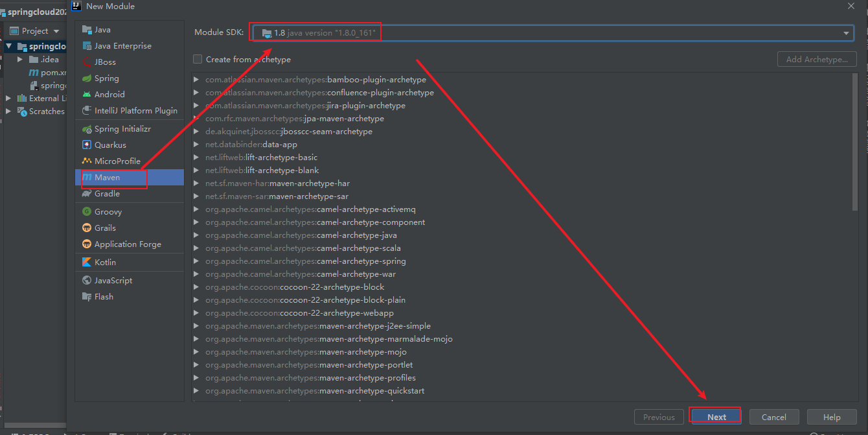This screenshot has width=868, height=435.
Task: Select the Flash icon
Action: (x=87, y=297)
